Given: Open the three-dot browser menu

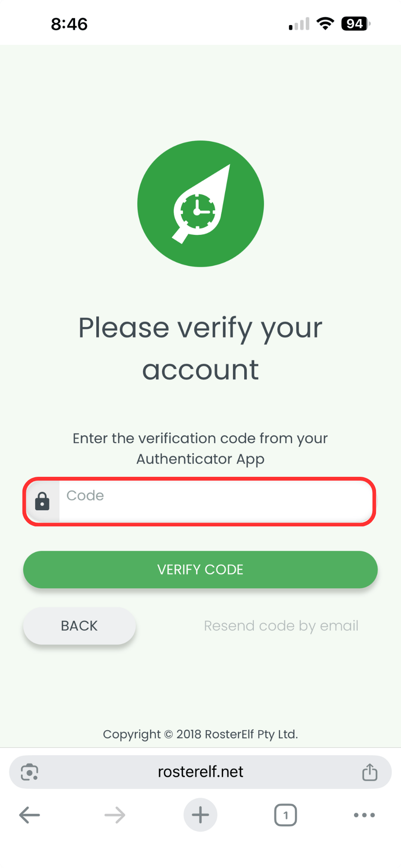Looking at the screenshot, I should tap(365, 815).
